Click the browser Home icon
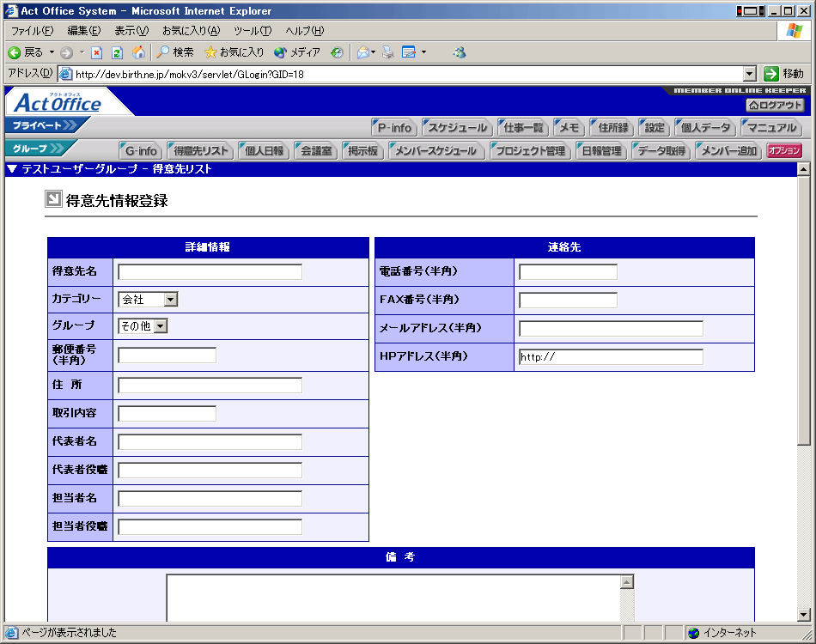This screenshot has width=816, height=644. click(138, 52)
